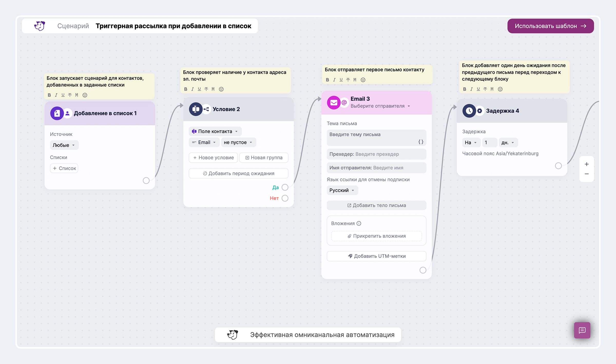Click emoji icon in Задержка 4 note

pos(500,89)
